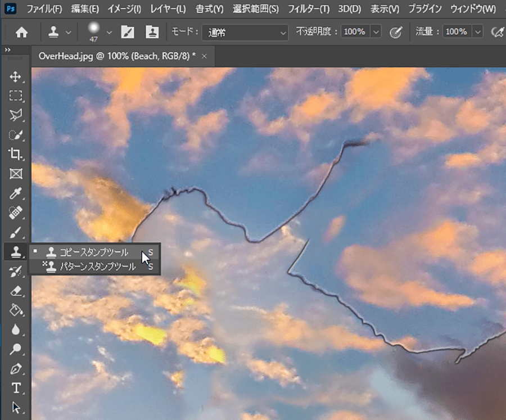506x420 pixels.
Task: Choose コピースタンプツール from the flyout
Action: coord(94,252)
